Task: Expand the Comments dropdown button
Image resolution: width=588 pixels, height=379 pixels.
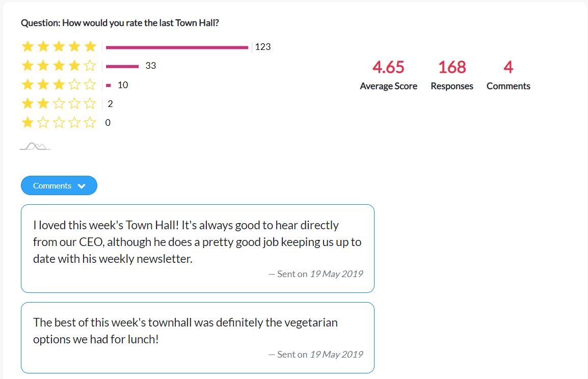Action: click(59, 185)
